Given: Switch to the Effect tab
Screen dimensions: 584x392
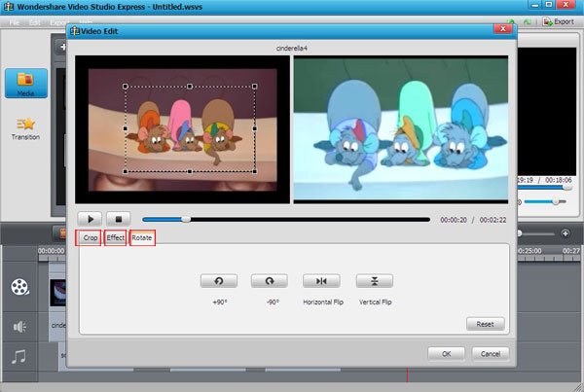Looking at the screenshot, I should 116,237.
